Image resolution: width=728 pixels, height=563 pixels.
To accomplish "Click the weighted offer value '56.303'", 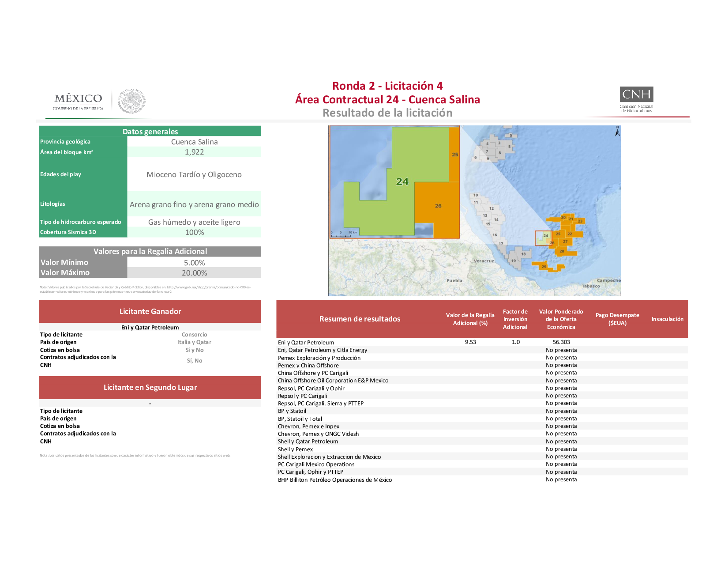I will click(561, 342).
